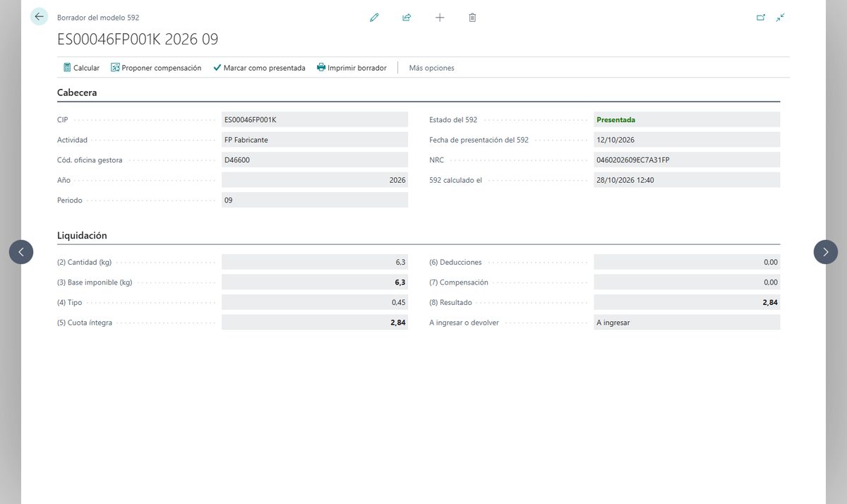
Task: Click the Cód. oficina gestora field
Action: (x=315, y=160)
